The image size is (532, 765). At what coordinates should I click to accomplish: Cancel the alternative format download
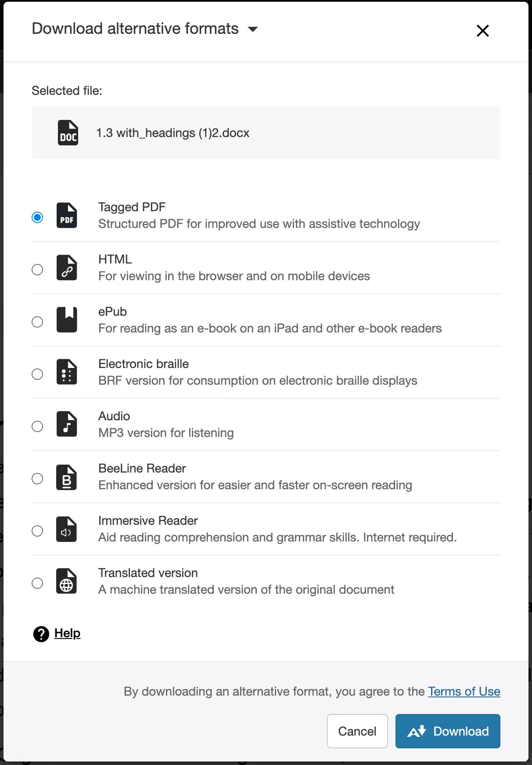[357, 731]
